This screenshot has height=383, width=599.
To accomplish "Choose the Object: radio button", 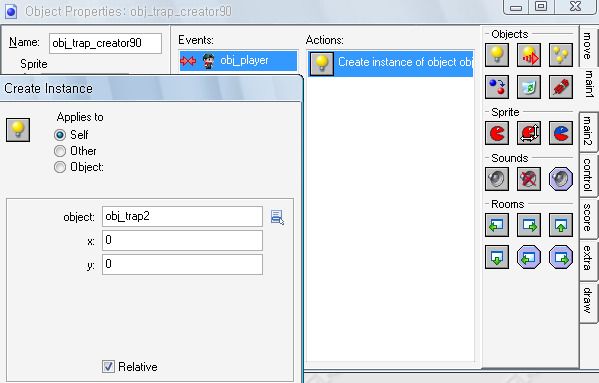I will click(x=60, y=167).
